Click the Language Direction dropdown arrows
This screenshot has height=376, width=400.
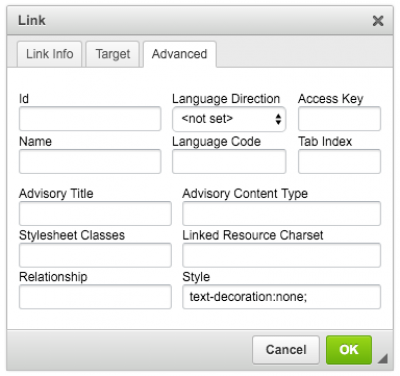pyautogui.click(x=278, y=119)
